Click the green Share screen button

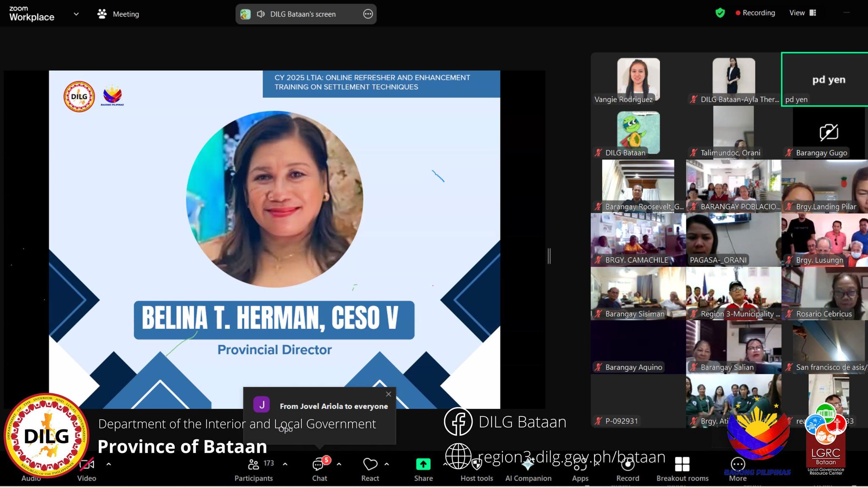coord(423,465)
